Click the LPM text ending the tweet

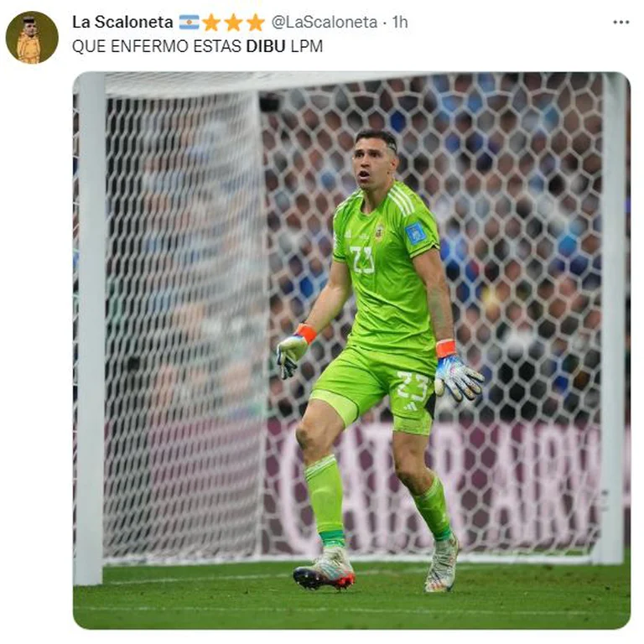(307, 46)
